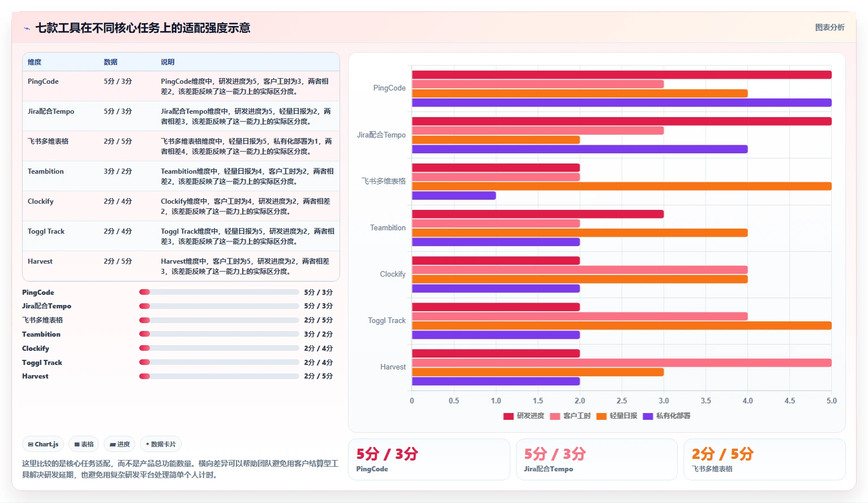Toggle the 轻量日报 legend color swatch

601,416
